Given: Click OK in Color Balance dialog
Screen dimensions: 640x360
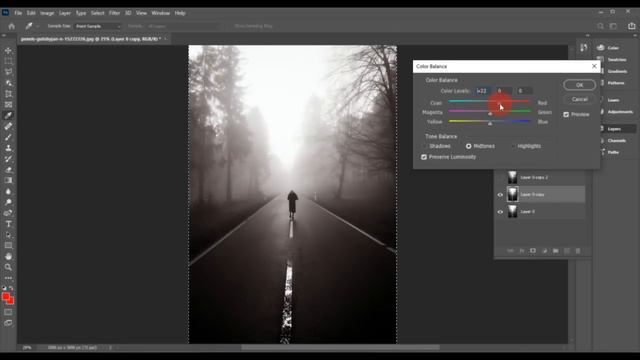Looking at the screenshot, I should point(580,85).
